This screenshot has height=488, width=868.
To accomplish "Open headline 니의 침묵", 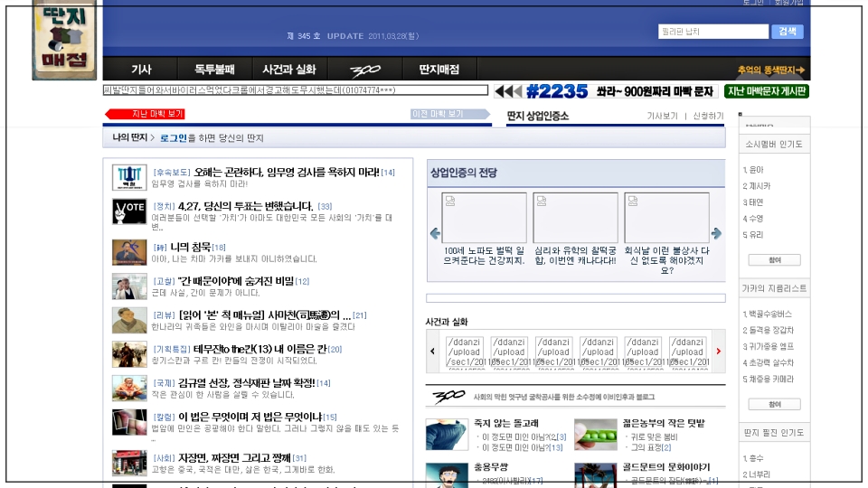I will tap(190, 248).
